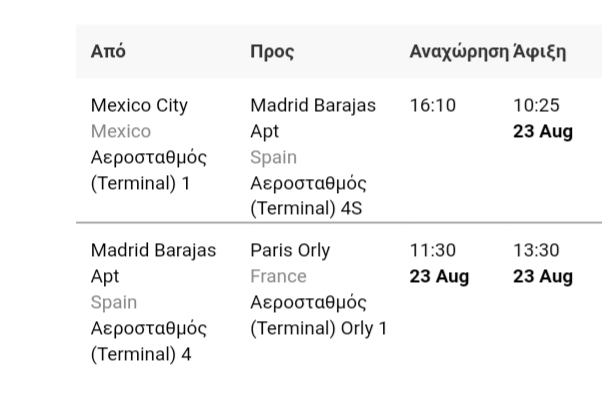Select Mexico City origin text
Screen dimensions: 602x398
pos(139,105)
